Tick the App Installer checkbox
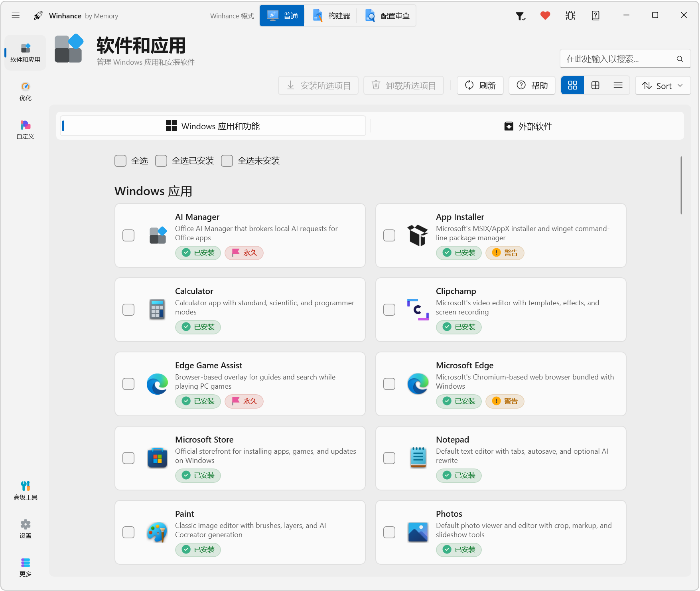The height and width of the screenshot is (591, 700). click(x=389, y=235)
